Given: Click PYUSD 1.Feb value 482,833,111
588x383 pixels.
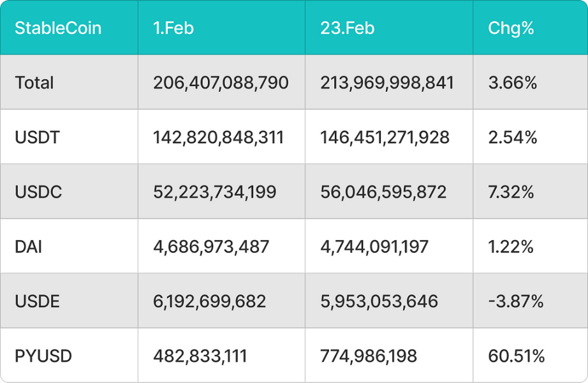Looking at the screenshot, I should tap(200, 356).
